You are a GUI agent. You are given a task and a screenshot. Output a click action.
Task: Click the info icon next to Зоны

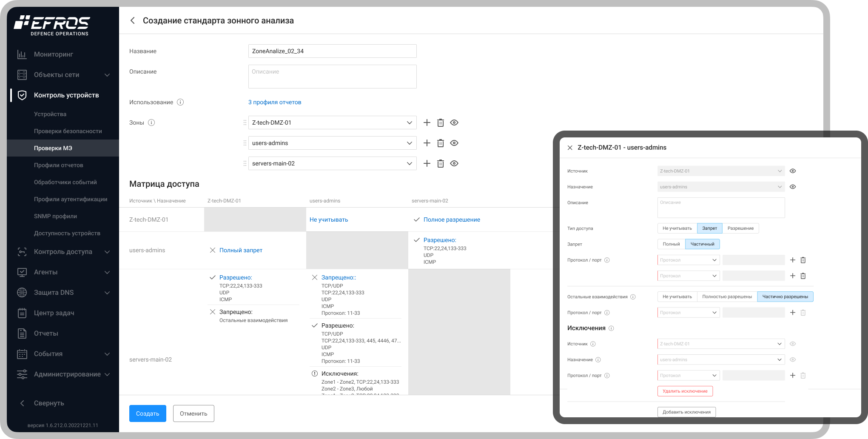(x=151, y=123)
